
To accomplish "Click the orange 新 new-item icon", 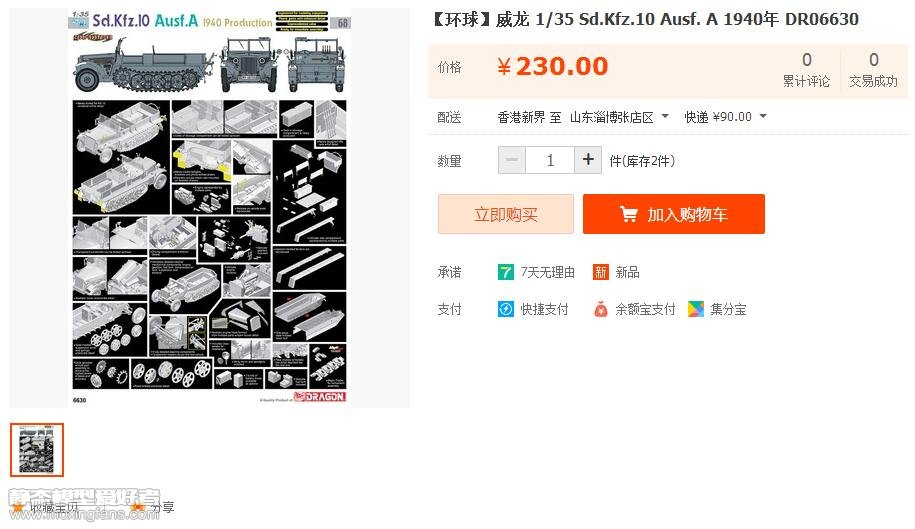I will pyautogui.click(x=600, y=272).
